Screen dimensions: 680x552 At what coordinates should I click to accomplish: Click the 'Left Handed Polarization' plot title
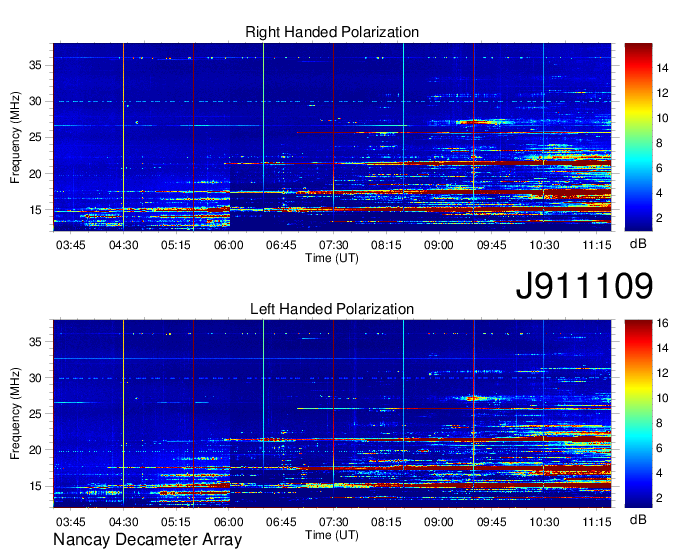coord(332,309)
